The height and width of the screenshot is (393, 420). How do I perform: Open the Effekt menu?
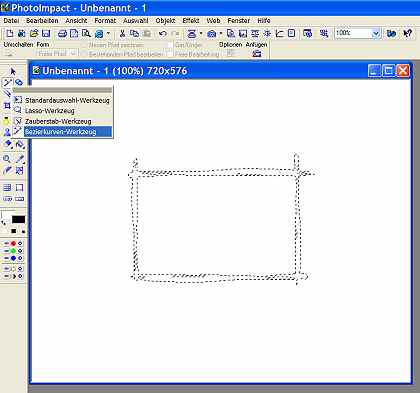191,21
